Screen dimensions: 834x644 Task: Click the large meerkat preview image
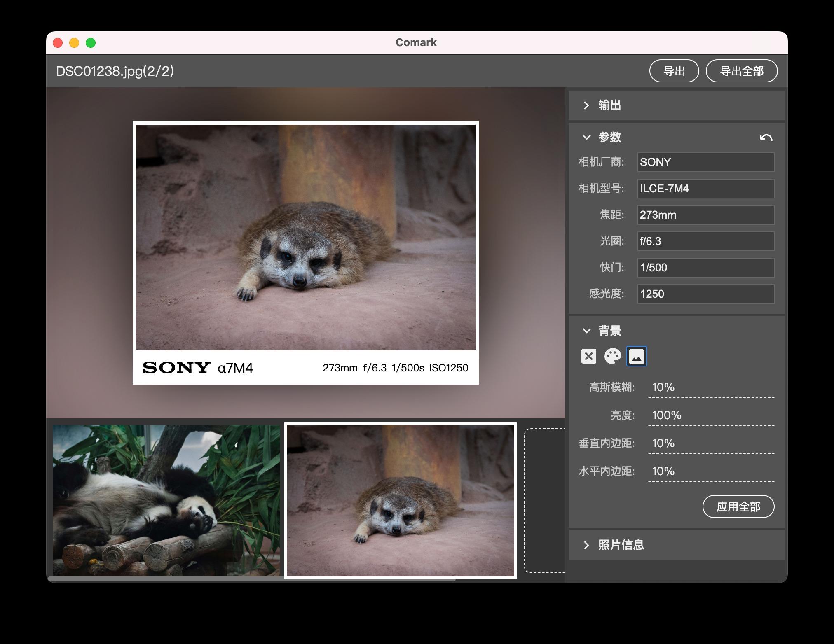pyautogui.click(x=306, y=238)
